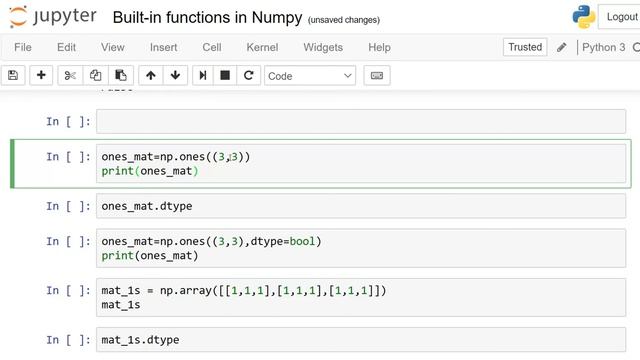Viewport: 640px width, 360px height.
Task: Paste cells below icon
Action: coord(121,76)
